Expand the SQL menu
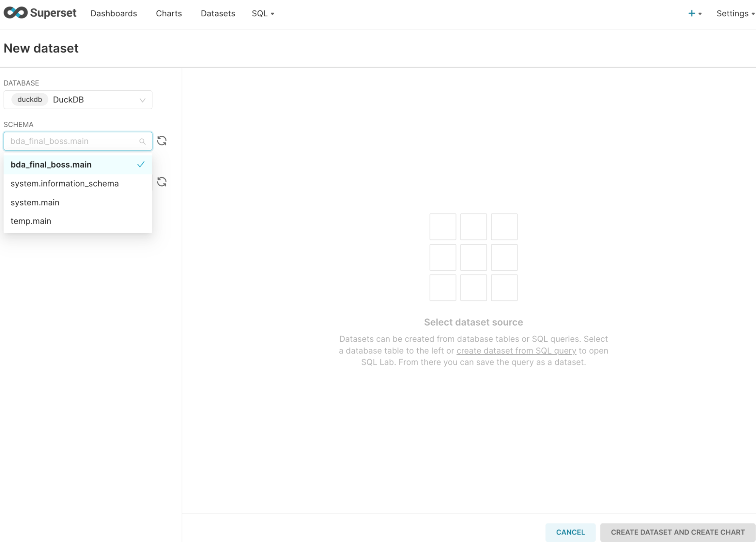Image resolution: width=756 pixels, height=542 pixels. [263, 13]
